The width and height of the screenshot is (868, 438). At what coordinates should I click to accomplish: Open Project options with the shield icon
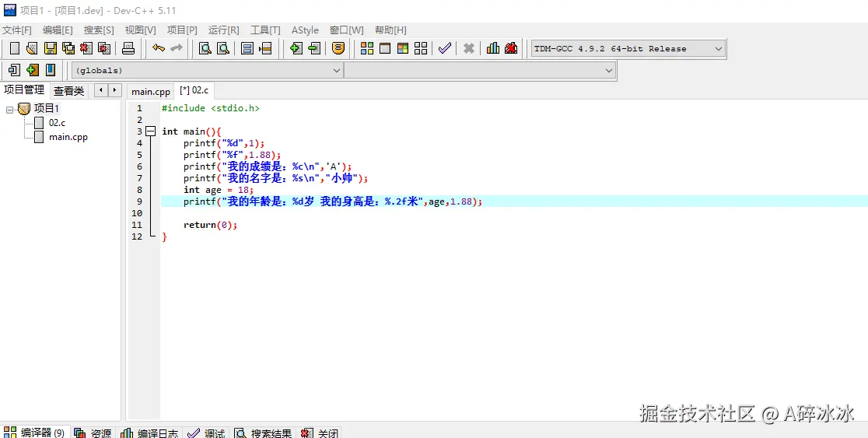(338, 48)
